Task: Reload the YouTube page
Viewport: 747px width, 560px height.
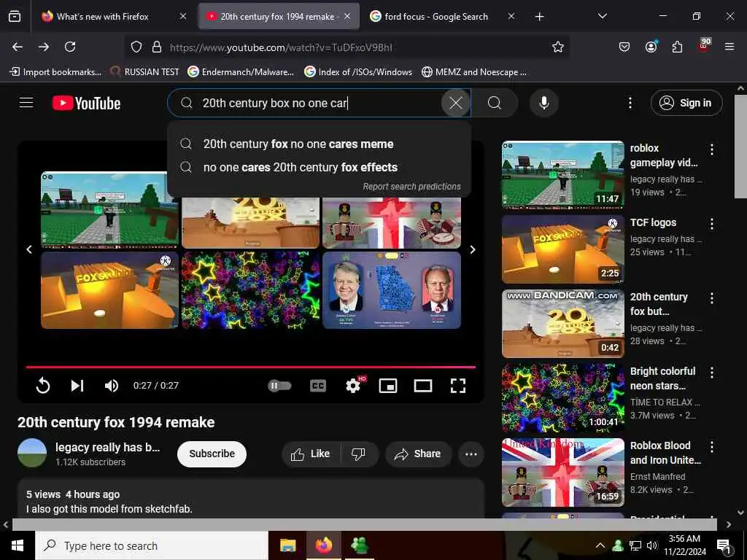Action: pyautogui.click(x=70, y=47)
